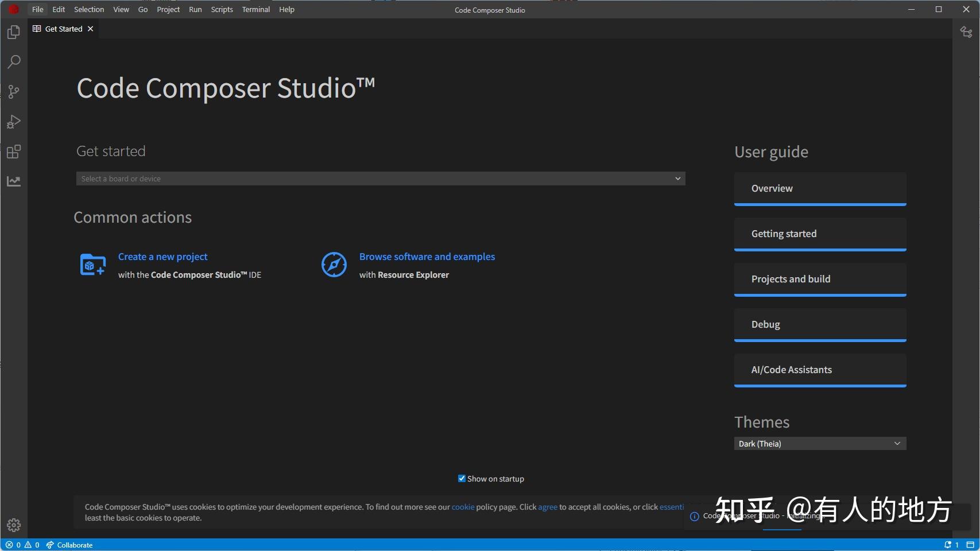This screenshot has width=980, height=551.
Task: Open the Debug user guide button
Action: [820, 325]
